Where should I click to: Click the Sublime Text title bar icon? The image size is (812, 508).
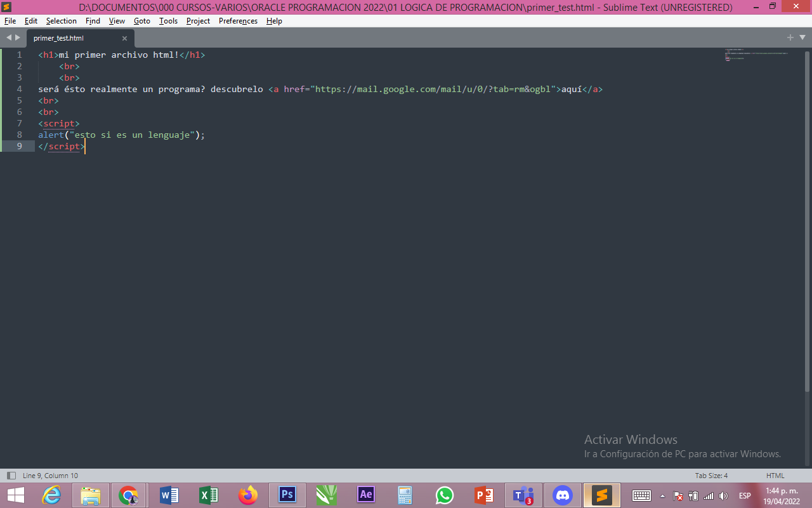pyautogui.click(x=8, y=8)
